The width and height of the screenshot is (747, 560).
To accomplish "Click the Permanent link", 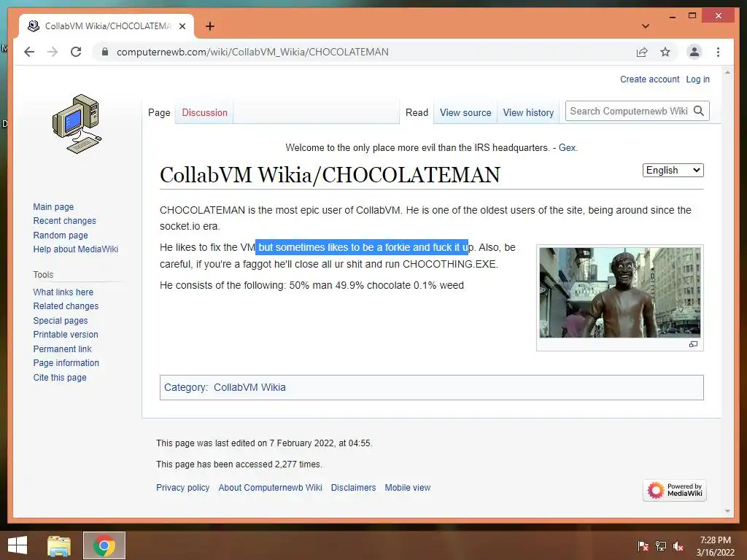I will (x=62, y=349).
